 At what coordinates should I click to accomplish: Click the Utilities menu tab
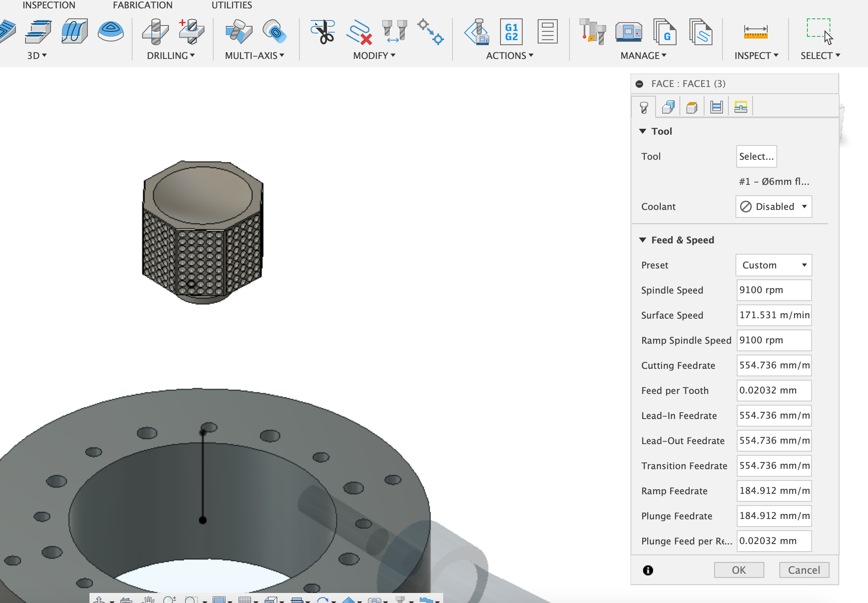click(232, 5)
